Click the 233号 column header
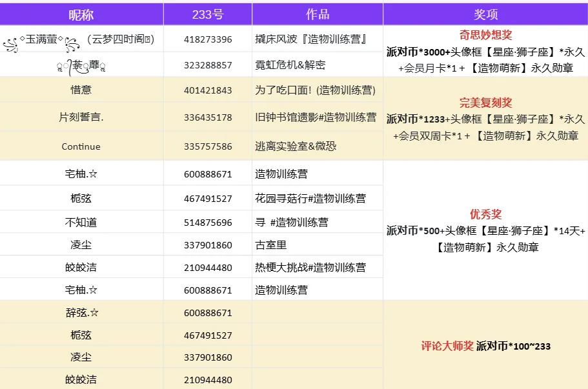The height and width of the screenshot is (389, 588). 208,15
